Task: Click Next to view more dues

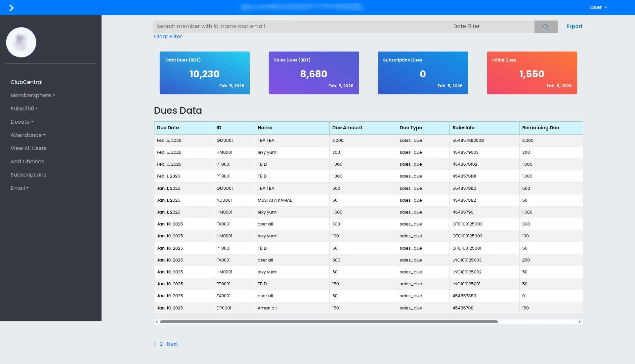Action: tap(172, 344)
